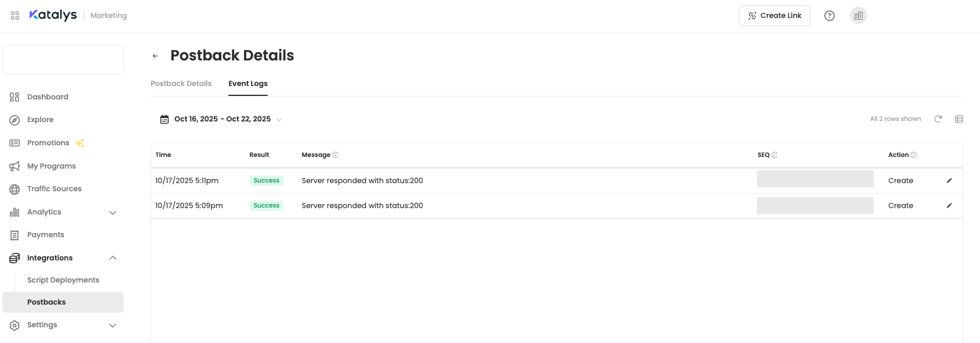980x343 pixels.
Task: Open the help question mark icon
Action: coord(830,16)
